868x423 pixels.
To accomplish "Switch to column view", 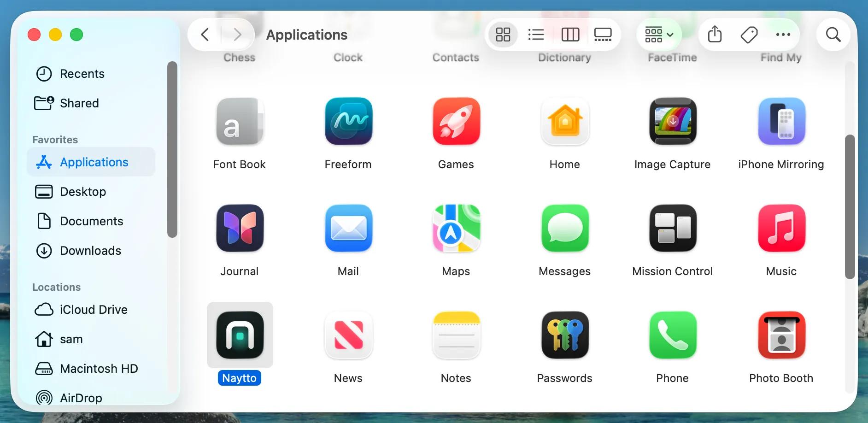I will pos(570,35).
